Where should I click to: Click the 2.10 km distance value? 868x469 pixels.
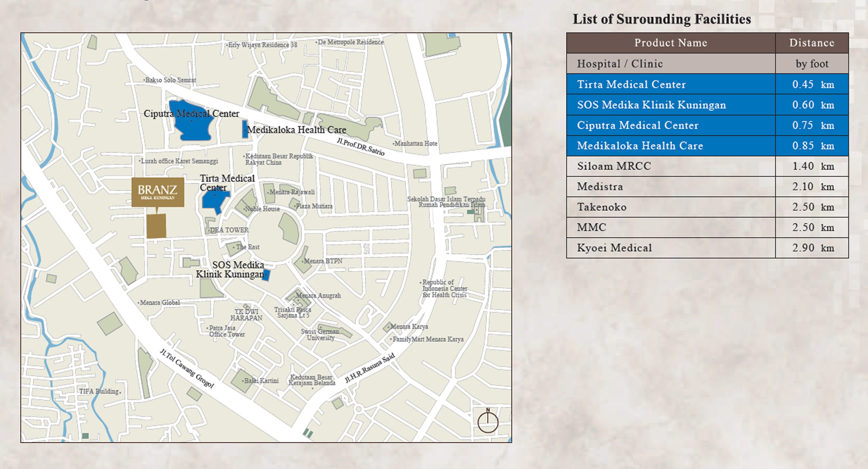(x=813, y=186)
